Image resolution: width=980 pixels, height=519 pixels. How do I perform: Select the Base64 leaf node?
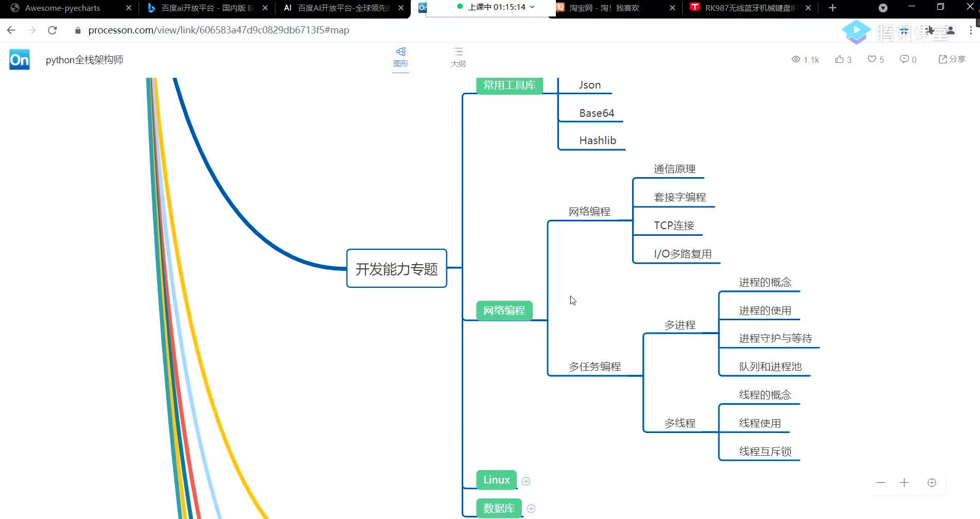tap(597, 113)
